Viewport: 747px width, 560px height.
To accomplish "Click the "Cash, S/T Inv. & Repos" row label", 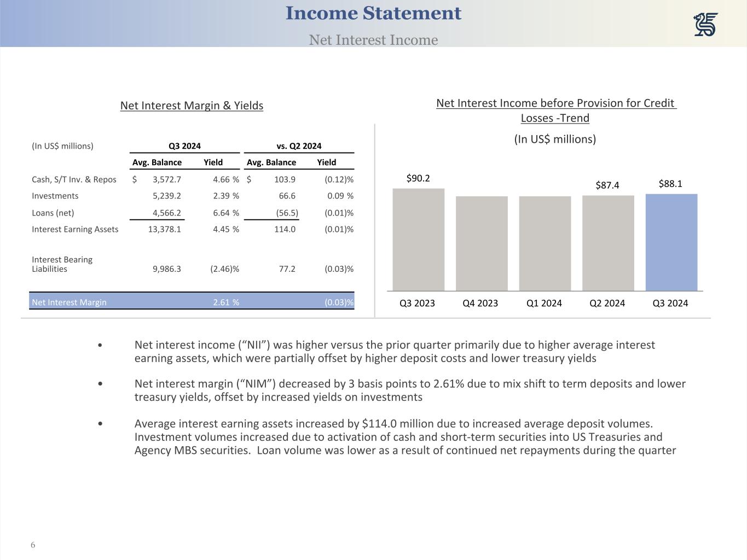I will point(74,179).
